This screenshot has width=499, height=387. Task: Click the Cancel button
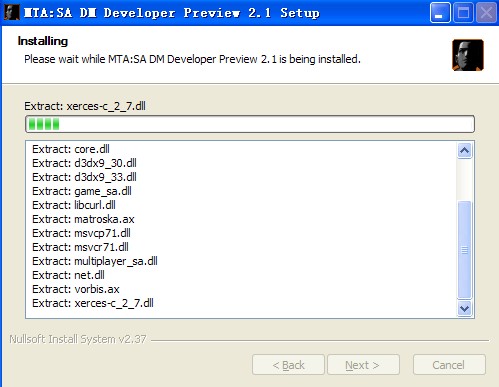click(449, 365)
